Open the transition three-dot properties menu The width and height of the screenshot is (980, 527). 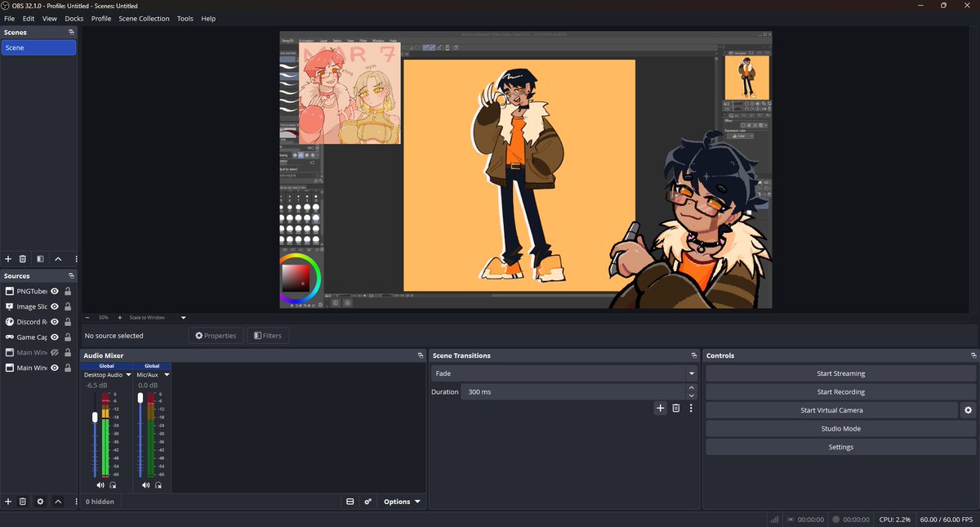point(691,409)
